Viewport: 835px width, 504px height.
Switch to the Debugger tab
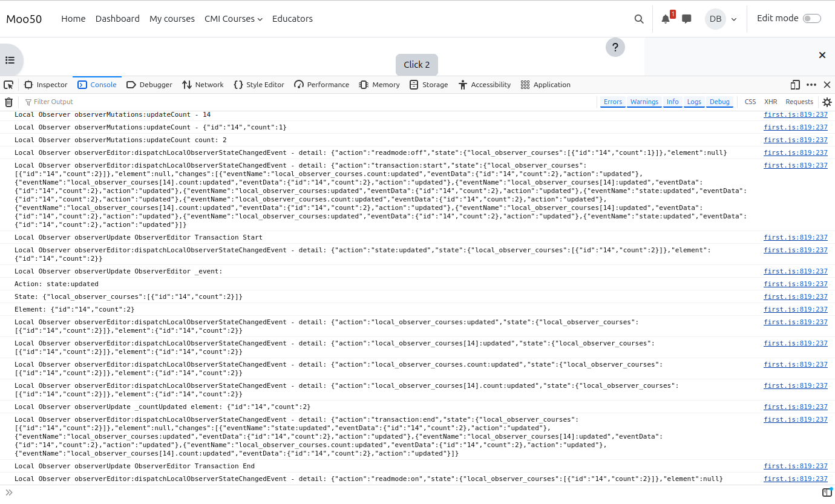(149, 85)
